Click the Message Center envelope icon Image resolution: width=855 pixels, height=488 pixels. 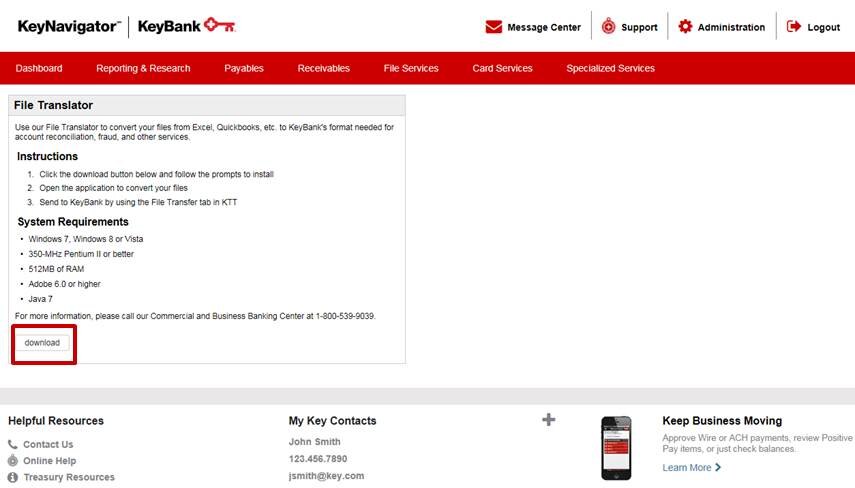[493, 27]
